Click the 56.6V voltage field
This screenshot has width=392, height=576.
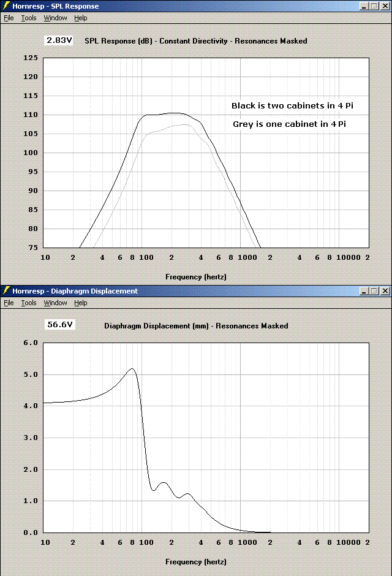(59, 325)
